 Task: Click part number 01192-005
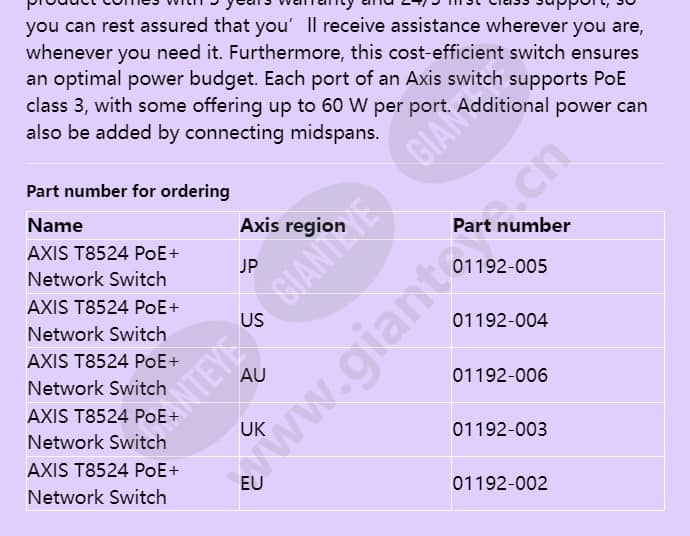click(499, 266)
